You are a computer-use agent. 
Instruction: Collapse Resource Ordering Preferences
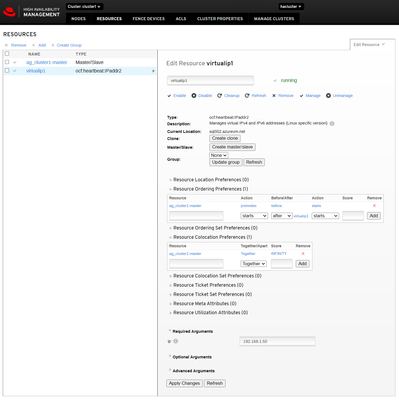click(x=208, y=189)
